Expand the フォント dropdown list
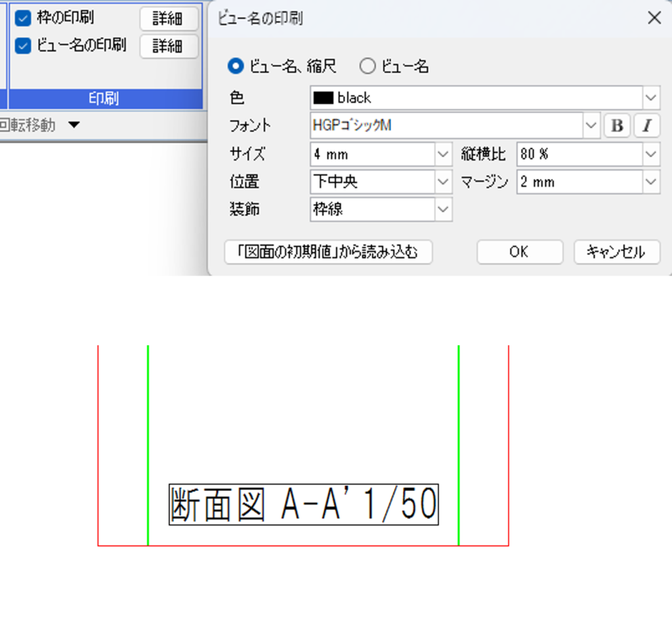Image resolution: width=672 pixels, height=639 pixels. coord(591,126)
